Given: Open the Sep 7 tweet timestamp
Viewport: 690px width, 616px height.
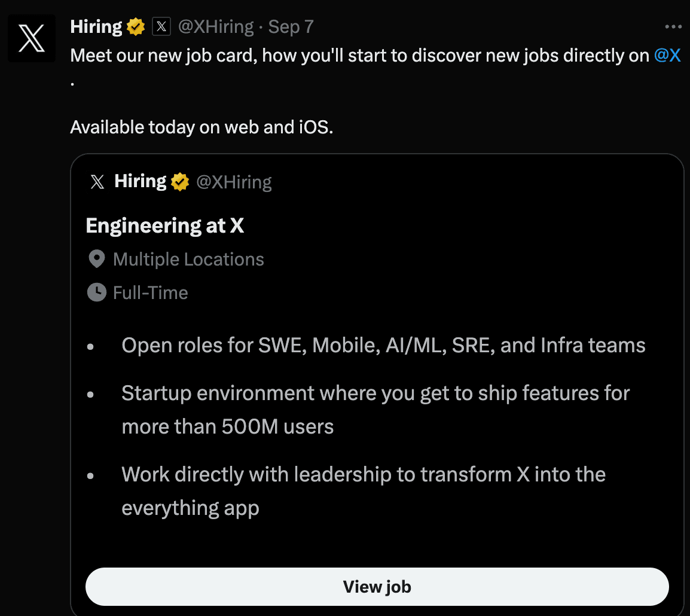Looking at the screenshot, I should pos(290,26).
